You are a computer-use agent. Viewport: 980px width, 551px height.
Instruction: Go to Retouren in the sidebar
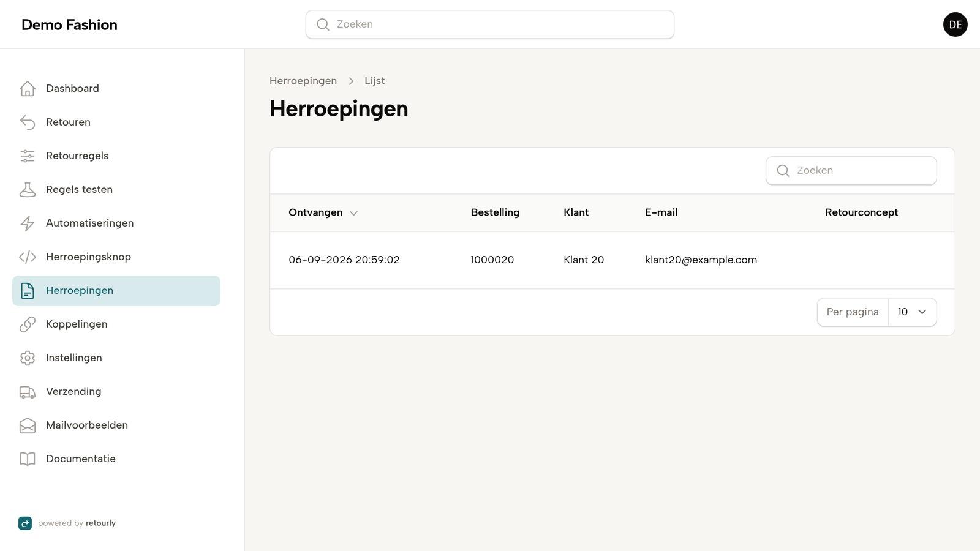click(x=116, y=122)
